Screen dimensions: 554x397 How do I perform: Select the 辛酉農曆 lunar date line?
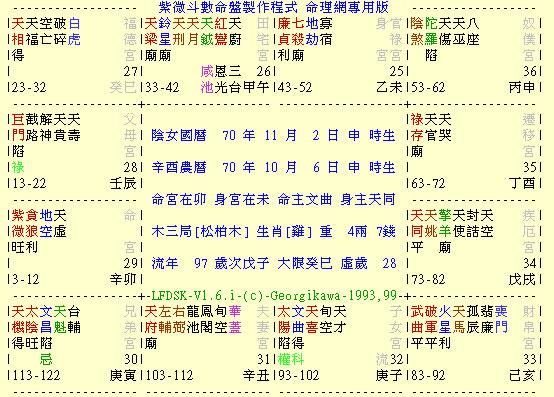tap(273, 167)
